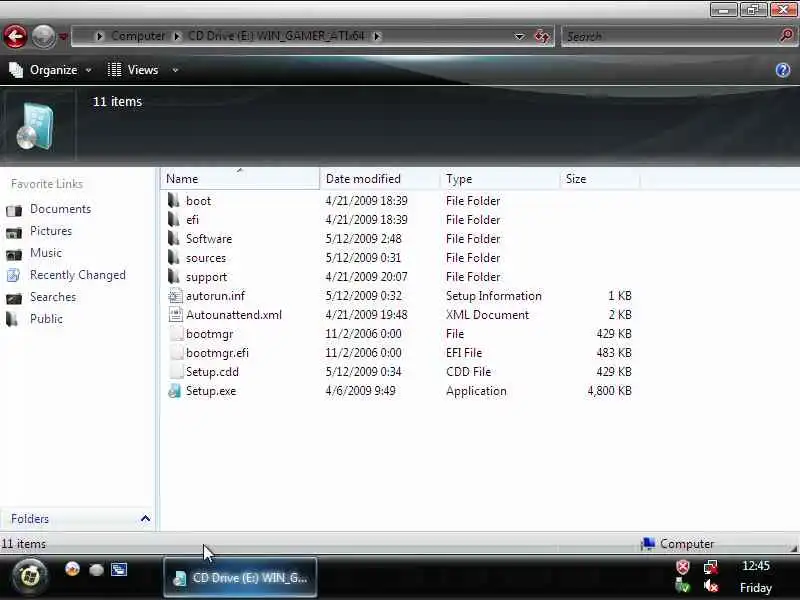800x600 pixels.
Task: Click the green tray icon under shield
Action: (683, 587)
